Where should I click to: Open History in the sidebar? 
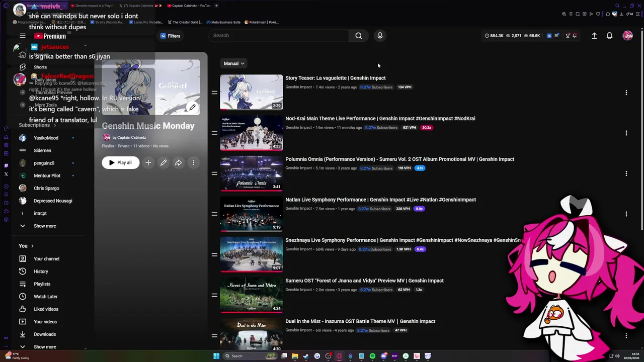[41, 271]
